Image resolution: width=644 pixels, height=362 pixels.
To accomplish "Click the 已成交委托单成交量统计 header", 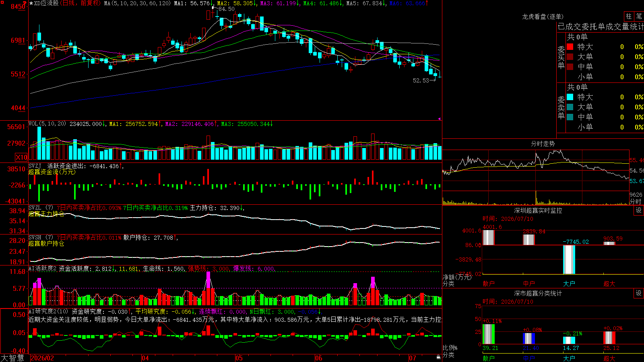I will tap(601, 27).
